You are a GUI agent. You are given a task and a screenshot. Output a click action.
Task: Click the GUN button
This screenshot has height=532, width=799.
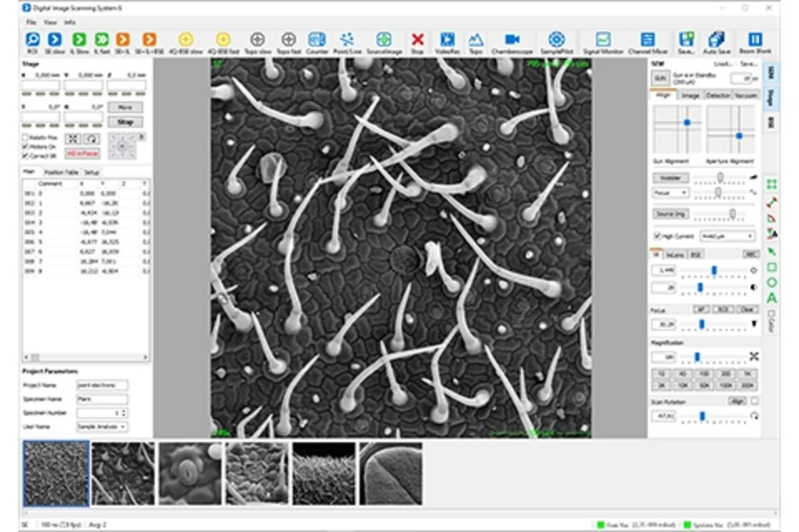pos(660,78)
